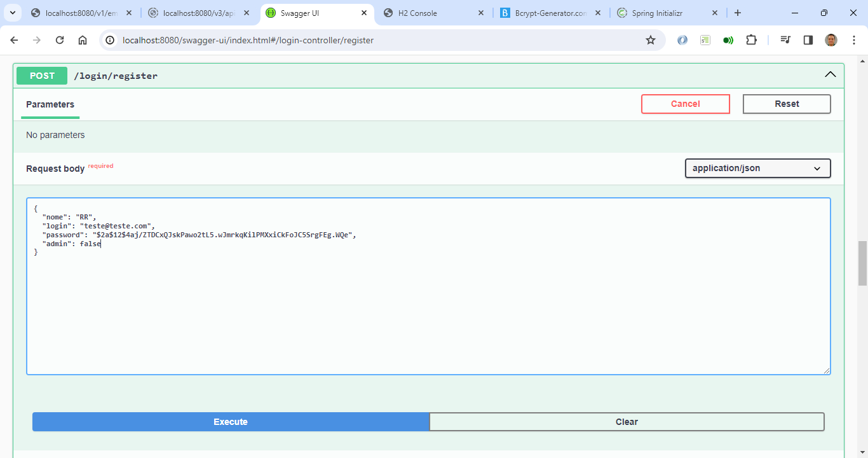The height and width of the screenshot is (458, 868).
Task: Click the address bar URL
Action: click(248, 40)
